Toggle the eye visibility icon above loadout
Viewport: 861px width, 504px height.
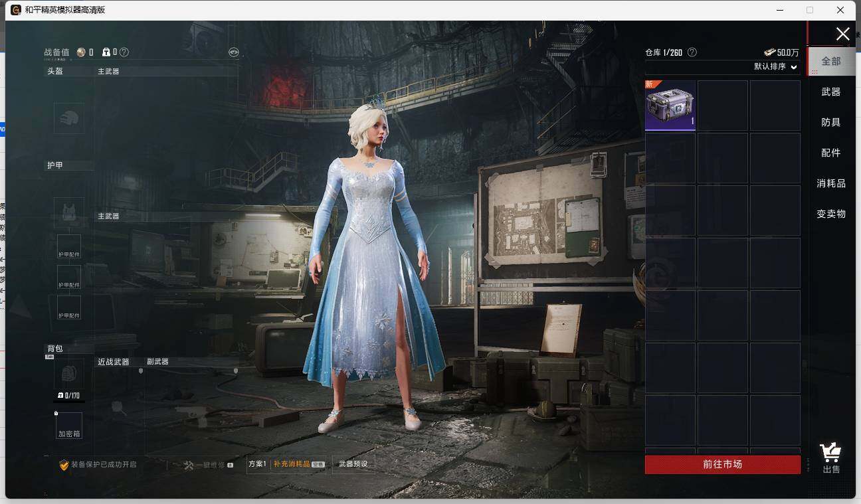[x=233, y=52]
